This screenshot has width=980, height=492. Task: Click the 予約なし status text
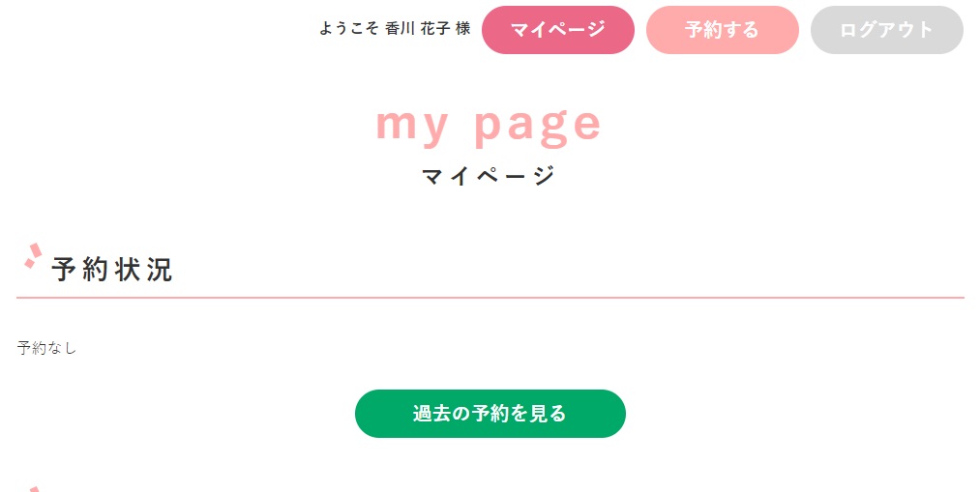click(46, 348)
